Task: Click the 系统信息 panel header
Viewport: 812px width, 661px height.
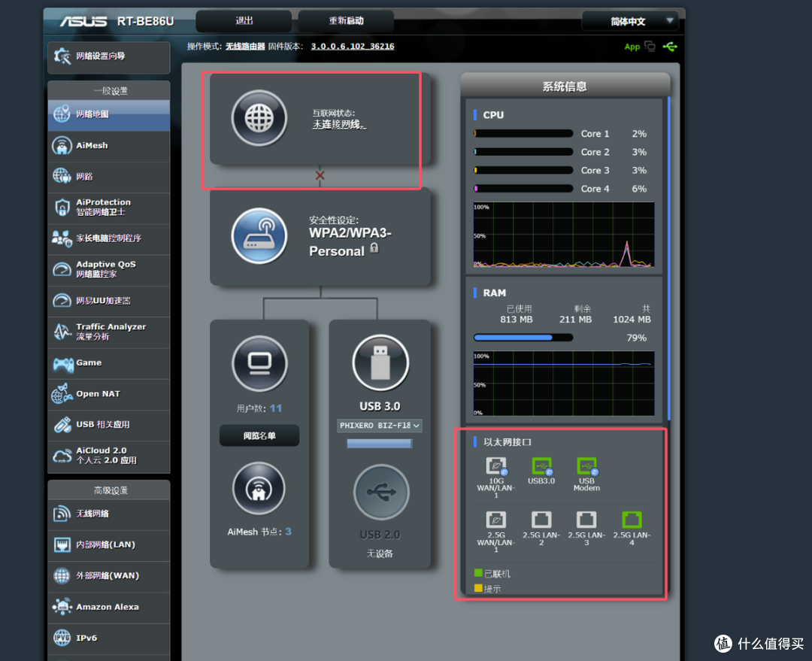Action: coord(565,86)
